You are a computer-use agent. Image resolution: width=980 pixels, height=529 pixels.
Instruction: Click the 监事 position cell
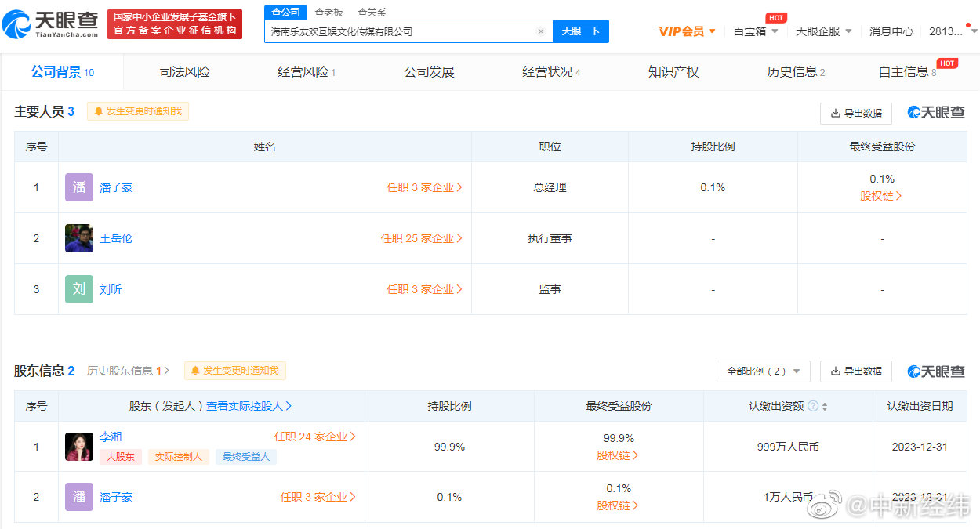550,289
